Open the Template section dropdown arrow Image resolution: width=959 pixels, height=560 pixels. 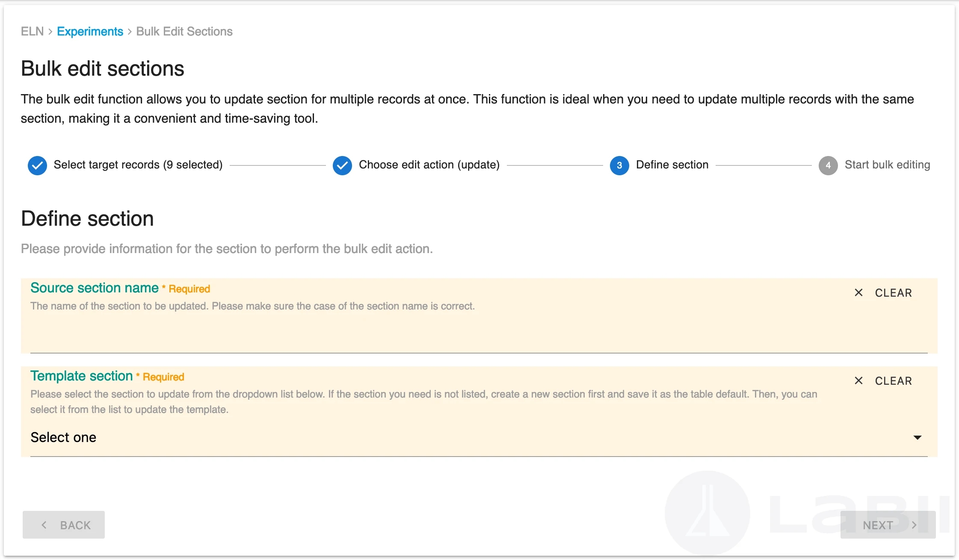917,438
